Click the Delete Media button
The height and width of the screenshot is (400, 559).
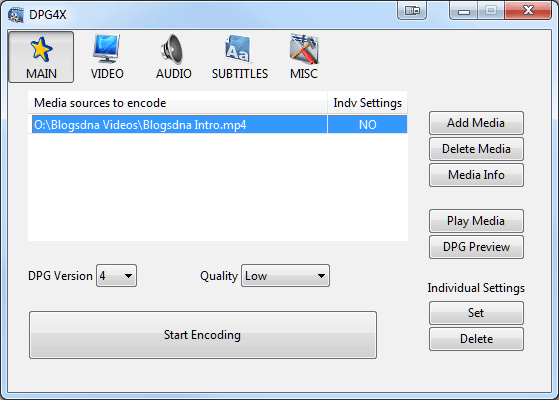tap(476, 149)
